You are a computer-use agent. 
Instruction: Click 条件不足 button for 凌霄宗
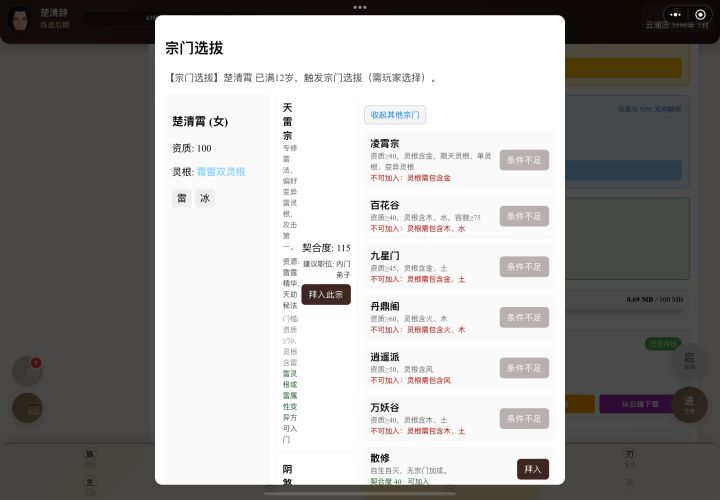tap(524, 160)
